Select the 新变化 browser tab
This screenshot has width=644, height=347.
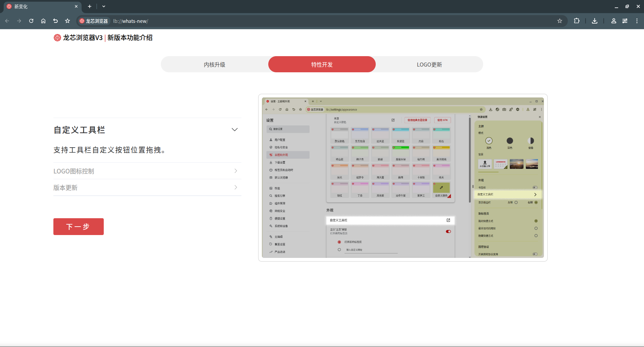(x=42, y=6)
